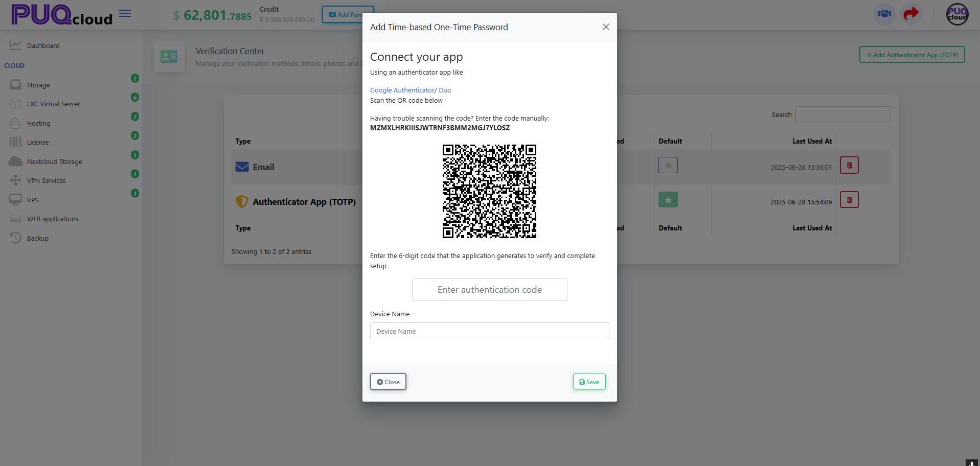Click the PUQcloud logo
The height and width of the screenshot is (466, 980).
pyautogui.click(x=62, y=15)
